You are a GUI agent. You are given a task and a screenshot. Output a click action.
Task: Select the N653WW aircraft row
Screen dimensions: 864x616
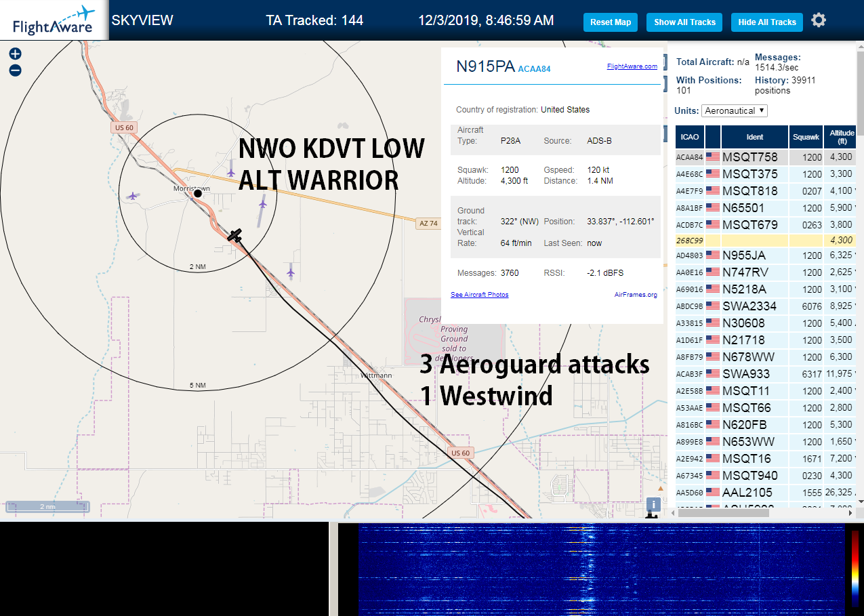(766, 442)
